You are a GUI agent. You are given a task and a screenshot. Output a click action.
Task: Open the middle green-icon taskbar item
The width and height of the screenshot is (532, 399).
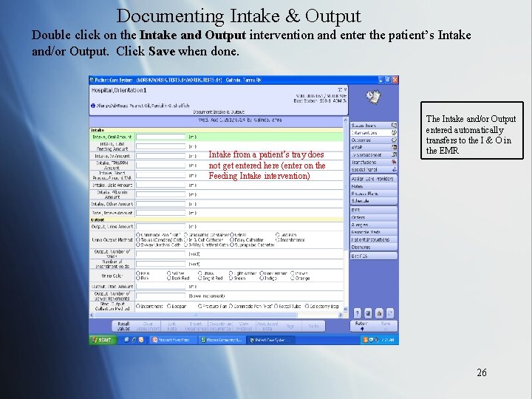pyautogui.click(x=222, y=340)
